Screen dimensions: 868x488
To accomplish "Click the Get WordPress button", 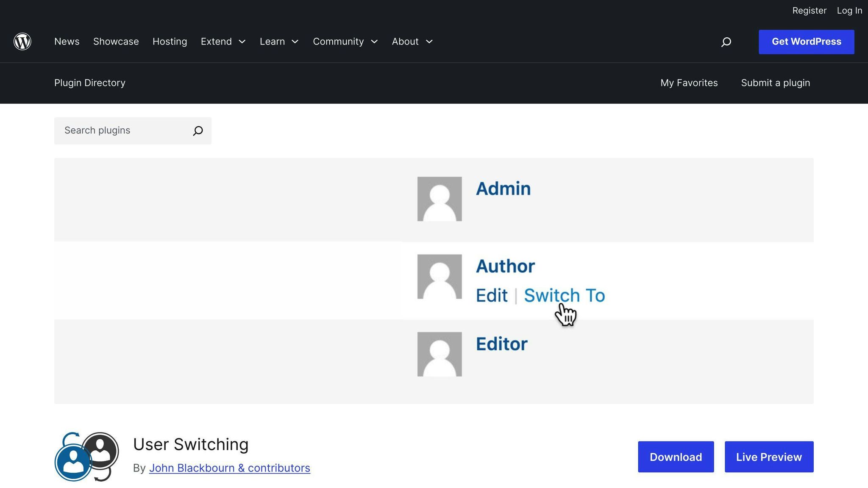I will (806, 42).
